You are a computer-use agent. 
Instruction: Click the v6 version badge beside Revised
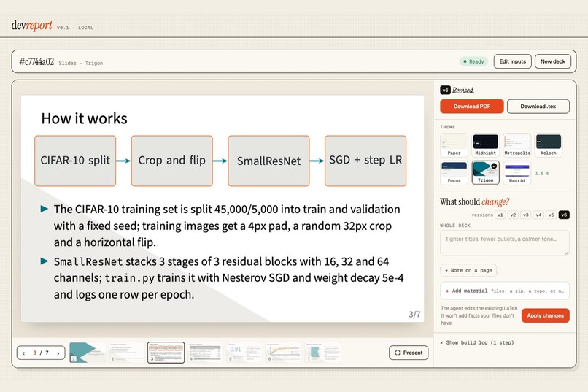click(445, 90)
